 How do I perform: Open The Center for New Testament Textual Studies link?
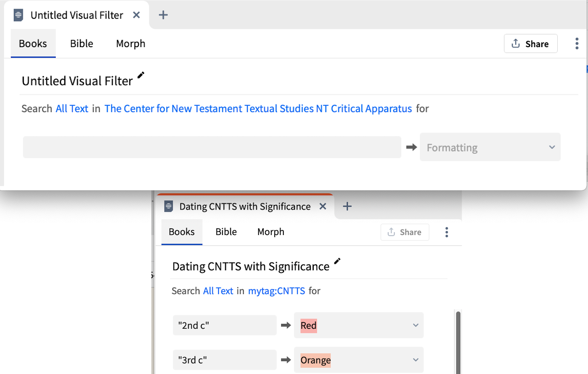tap(258, 109)
